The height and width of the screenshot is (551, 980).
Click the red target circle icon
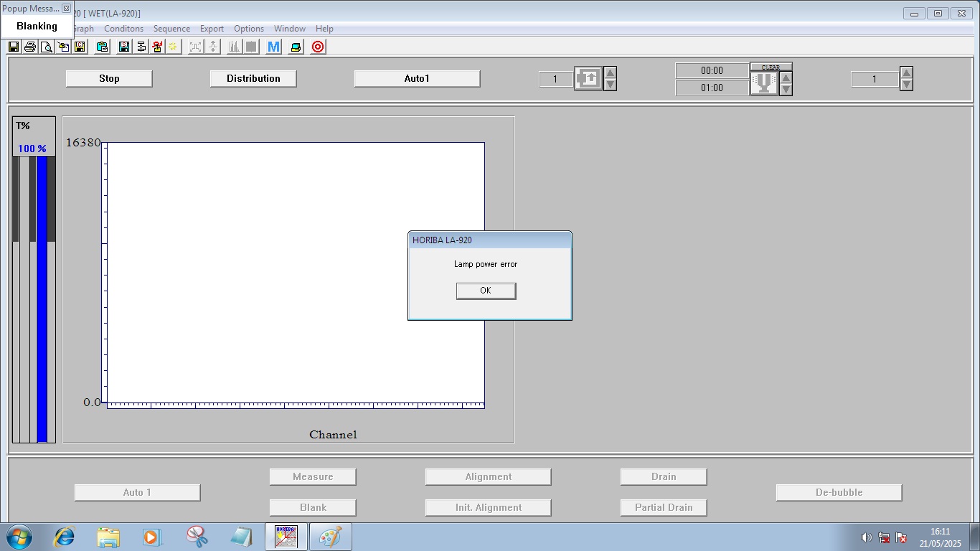(x=318, y=47)
